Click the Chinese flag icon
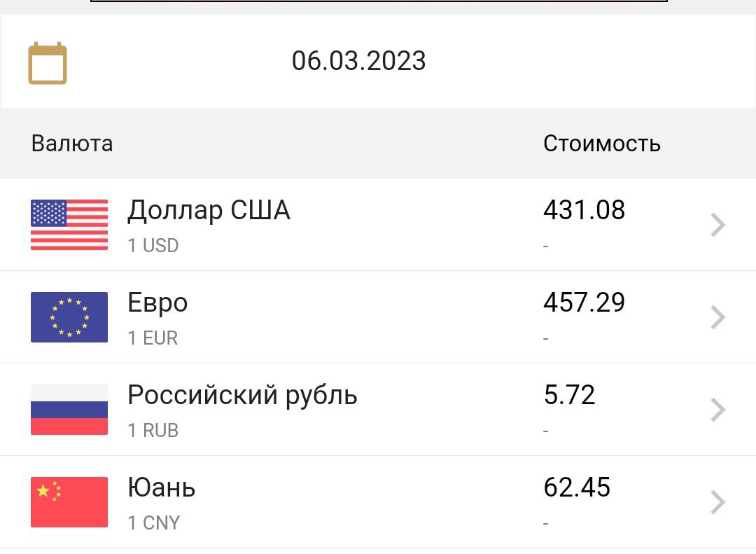 (69, 501)
